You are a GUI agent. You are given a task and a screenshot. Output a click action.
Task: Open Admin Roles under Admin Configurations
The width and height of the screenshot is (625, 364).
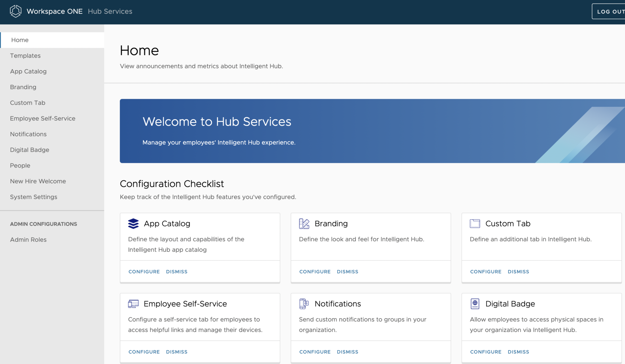(28, 240)
